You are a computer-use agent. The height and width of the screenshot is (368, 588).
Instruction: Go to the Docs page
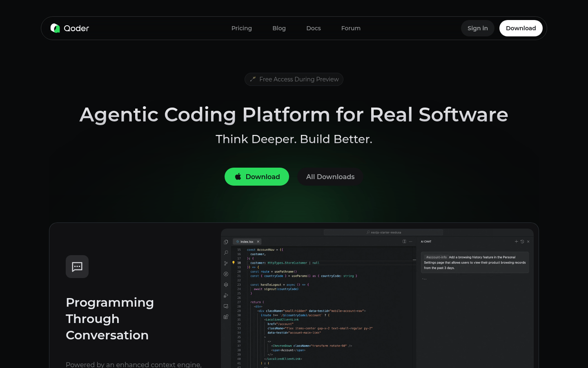pyautogui.click(x=314, y=28)
